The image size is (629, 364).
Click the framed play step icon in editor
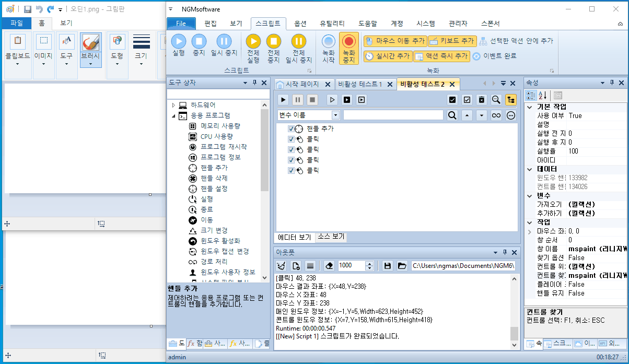[361, 100]
